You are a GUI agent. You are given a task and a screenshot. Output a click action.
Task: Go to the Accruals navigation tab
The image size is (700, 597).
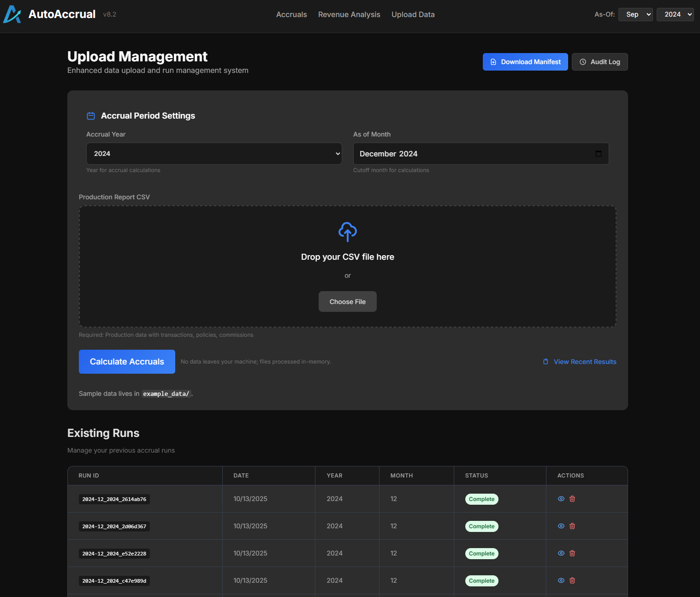coord(291,14)
